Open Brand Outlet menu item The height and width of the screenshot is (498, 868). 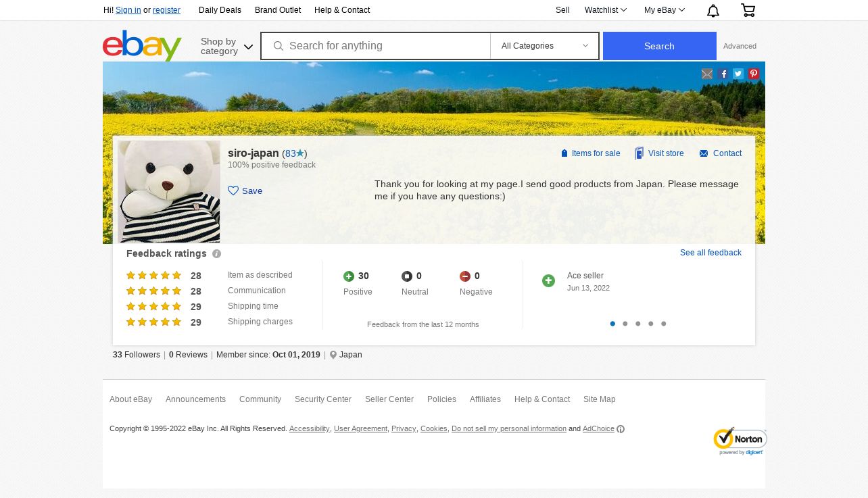click(278, 10)
